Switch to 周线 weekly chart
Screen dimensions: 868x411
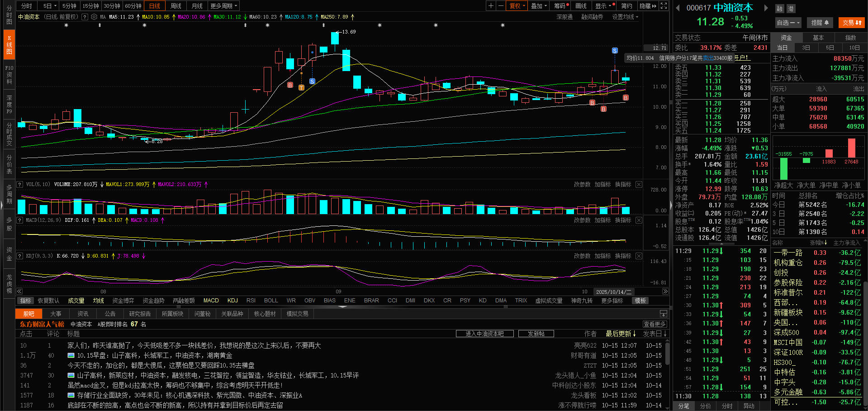(x=176, y=6)
